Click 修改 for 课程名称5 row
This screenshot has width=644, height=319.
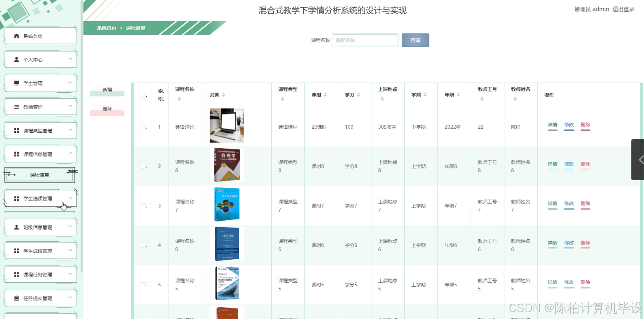tap(569, 283)
